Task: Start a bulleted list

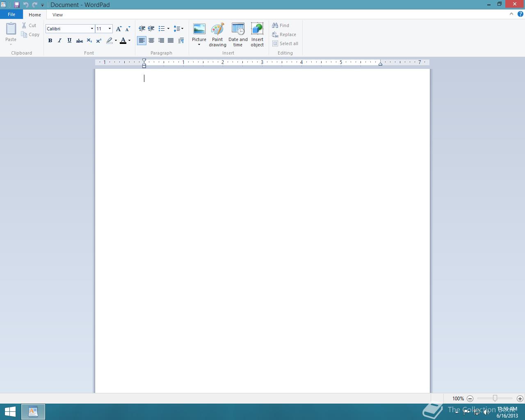Action: 162,29
